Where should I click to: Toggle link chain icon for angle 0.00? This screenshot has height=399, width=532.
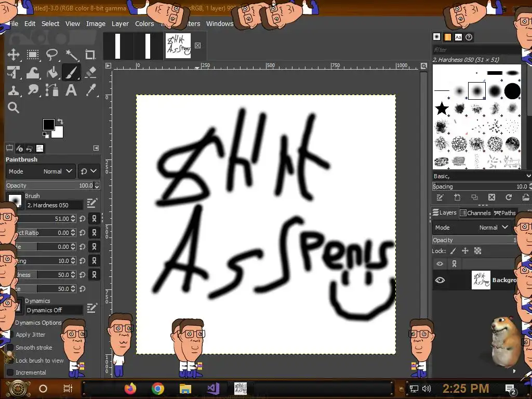95,247
